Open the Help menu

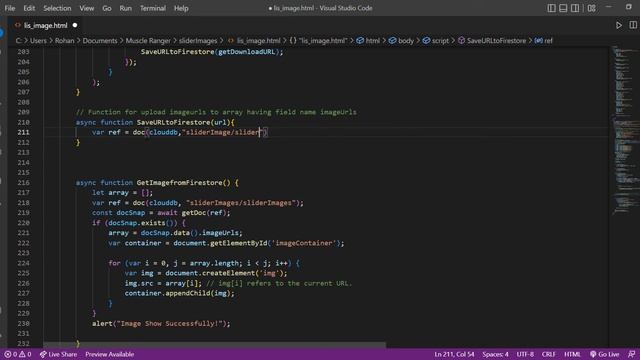[x=181, y=8]
